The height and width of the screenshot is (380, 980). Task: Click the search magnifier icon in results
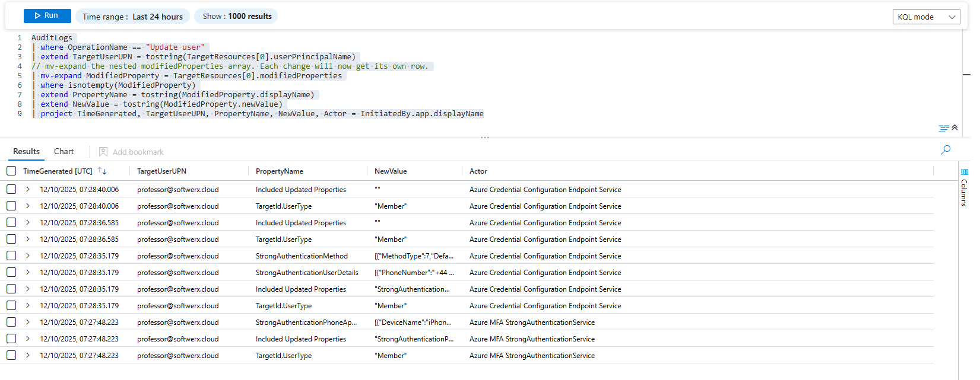click(946, 150)
